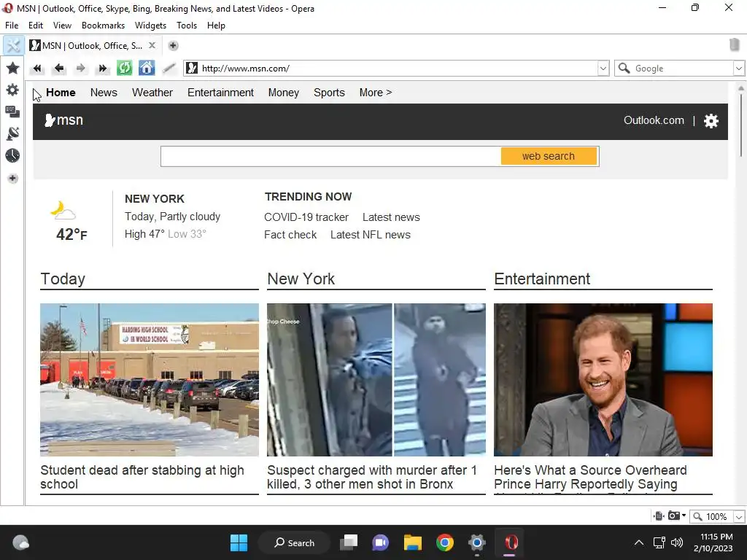Toggle the Opera Turbo status bar icon

click(659, 516)
